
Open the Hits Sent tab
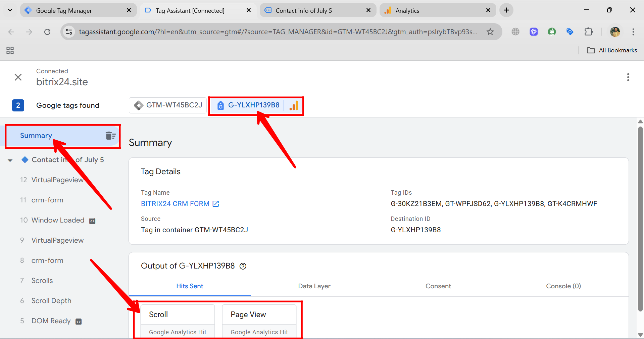point(190,286)
